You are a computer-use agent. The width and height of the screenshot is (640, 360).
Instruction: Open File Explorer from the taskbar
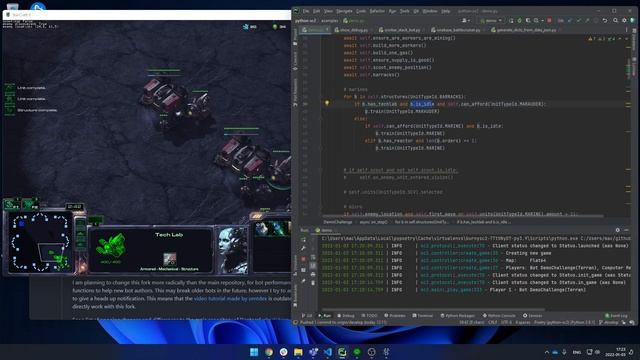tap(298, 352)
